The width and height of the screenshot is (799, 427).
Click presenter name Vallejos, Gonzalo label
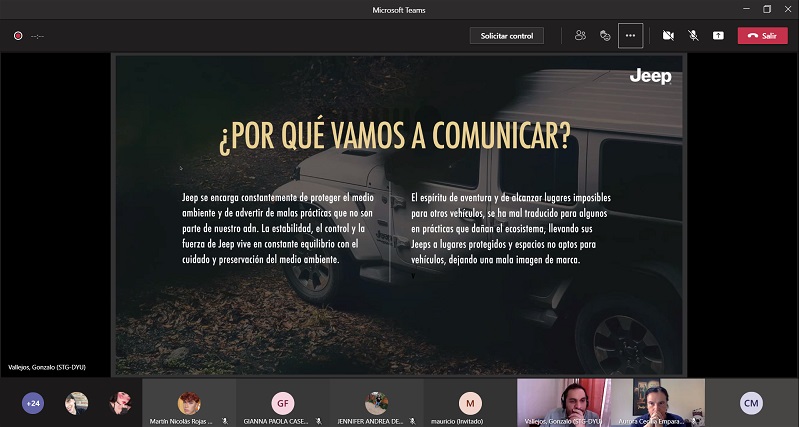47,367
